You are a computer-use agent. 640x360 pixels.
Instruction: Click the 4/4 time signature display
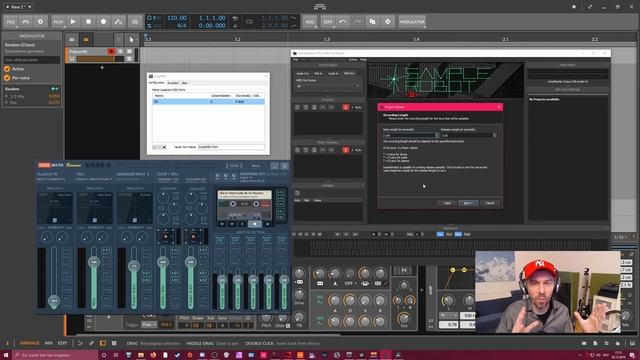click(x=181, y=25)
